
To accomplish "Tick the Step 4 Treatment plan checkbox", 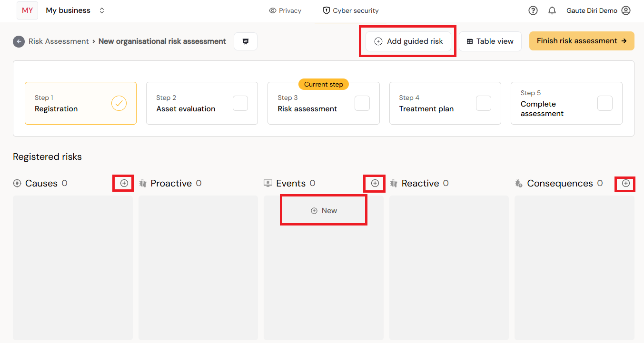I will tap(484, 103).
